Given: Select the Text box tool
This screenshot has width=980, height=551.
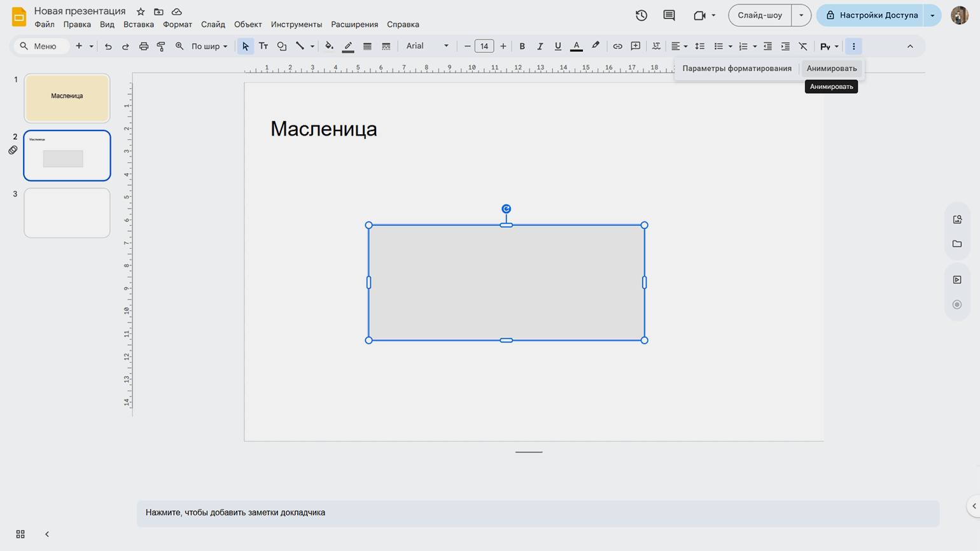Looking at the screenshot, I should 263,46.
